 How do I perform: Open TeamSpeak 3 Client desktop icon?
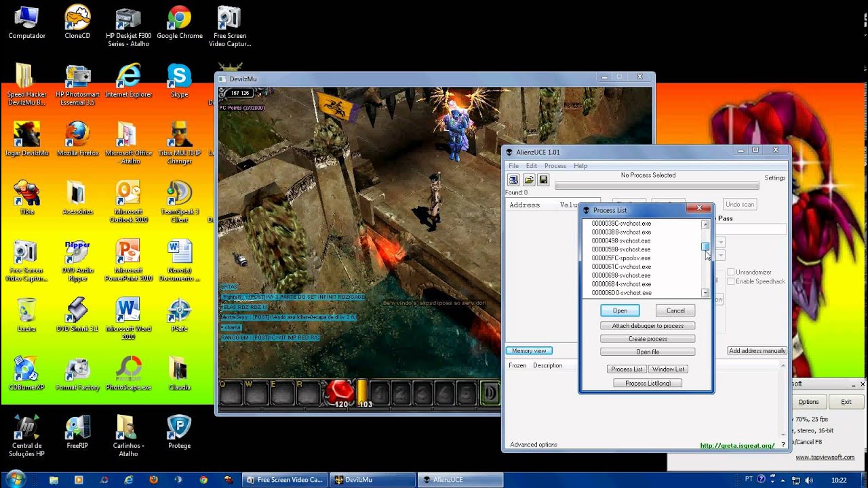pyautogui.click(x=180, y=201)
